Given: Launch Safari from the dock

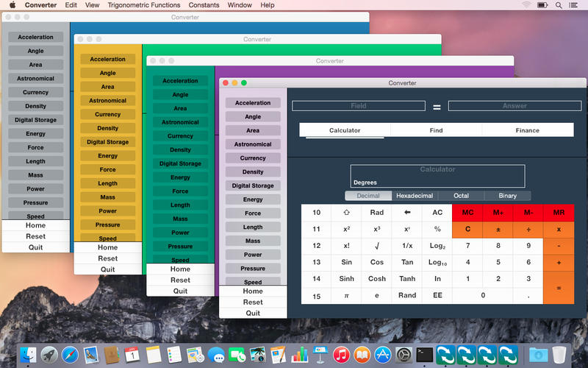Looking at the screenshot, I should coord(70,355).
